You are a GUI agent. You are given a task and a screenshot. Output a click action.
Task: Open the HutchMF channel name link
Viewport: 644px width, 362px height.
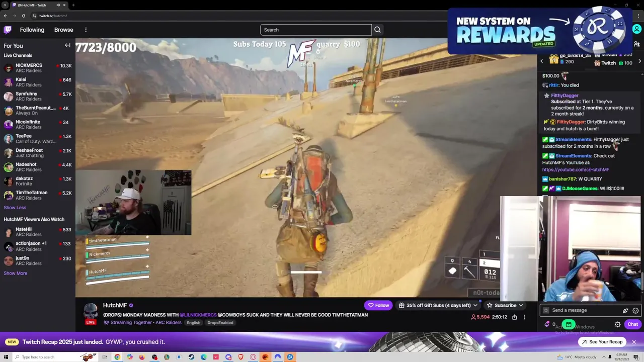point(115,305)
